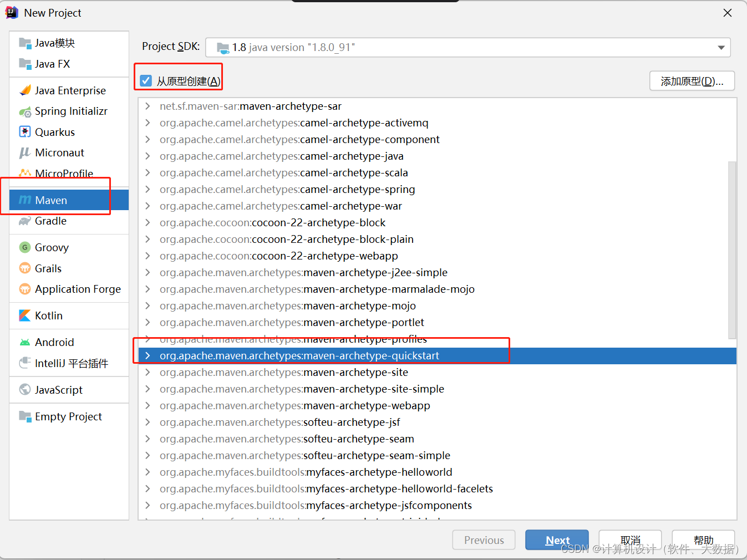Click the Quarkus icon

(x=25, y=132)
